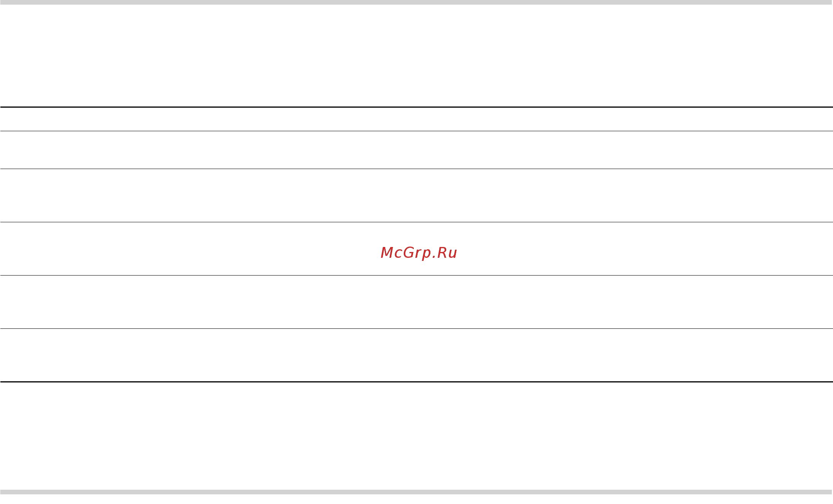
Task: Click the table row containing the McGrp.Ru watermark
Action: pos(416,249)
